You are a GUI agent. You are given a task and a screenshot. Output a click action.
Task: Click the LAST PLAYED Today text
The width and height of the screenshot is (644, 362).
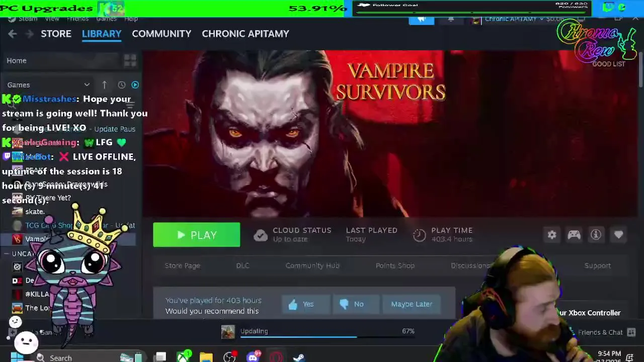tap(371, 234)
